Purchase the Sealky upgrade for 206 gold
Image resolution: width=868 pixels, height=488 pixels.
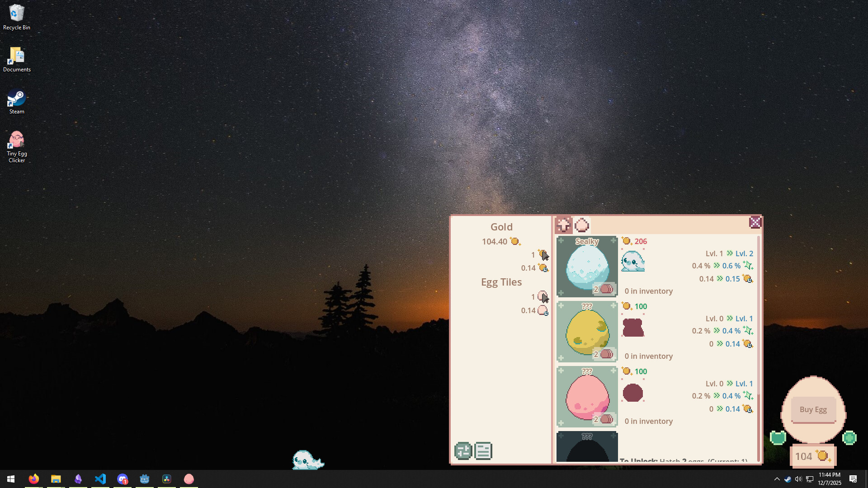pyautogui.click(x=635, y=241)
